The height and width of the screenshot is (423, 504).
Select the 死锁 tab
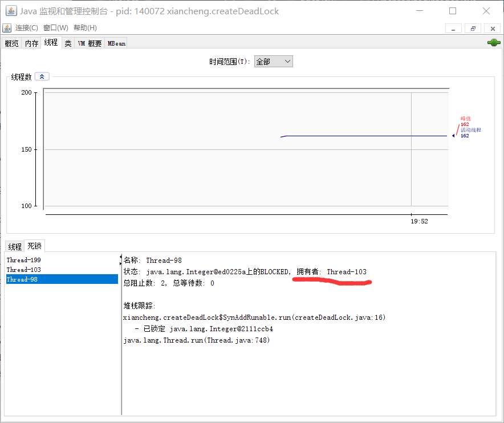[34, 246]
